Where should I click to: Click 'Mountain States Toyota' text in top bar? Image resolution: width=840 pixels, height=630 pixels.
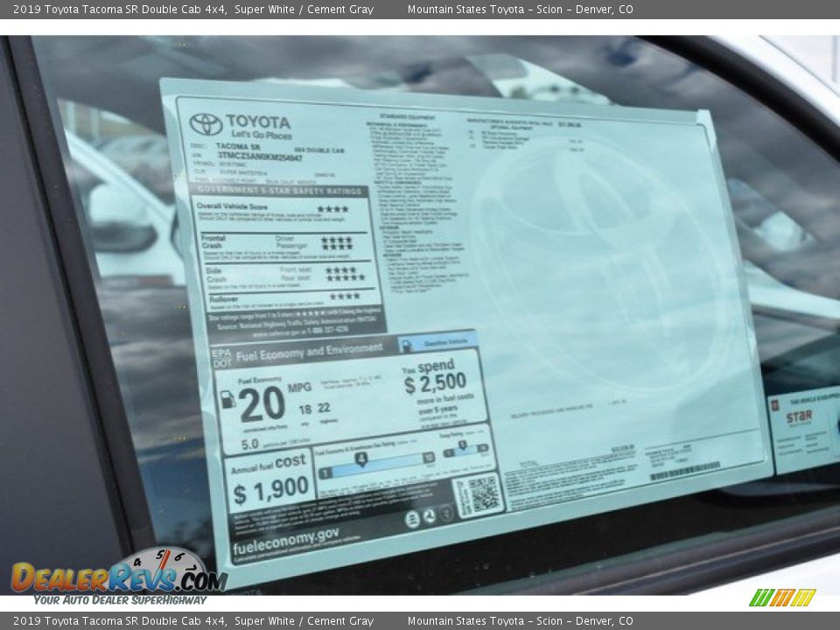point(465,10)
